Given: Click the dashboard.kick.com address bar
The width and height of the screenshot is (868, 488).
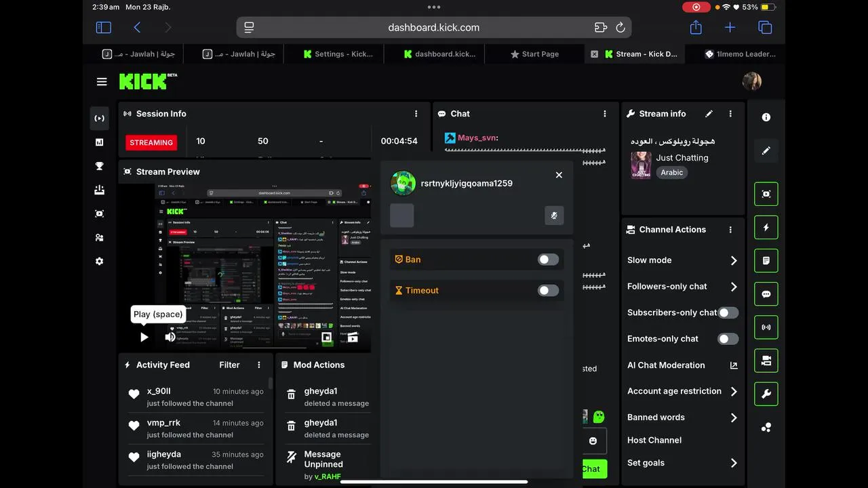Looking at the screenshot, I should [x=434, y=28].
